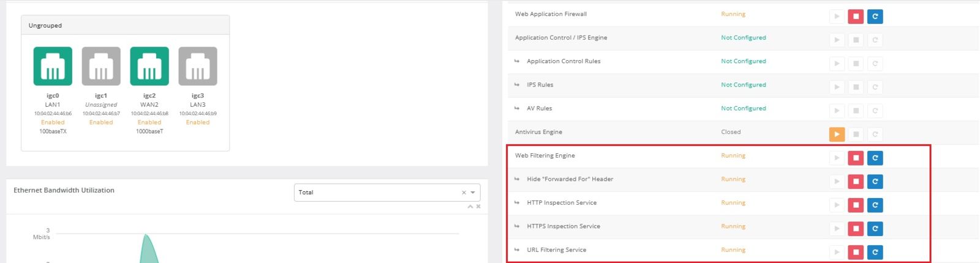Click the Ungrouped interfaces header
This screenshot has width=980, height=263.
tap(45, 26)
